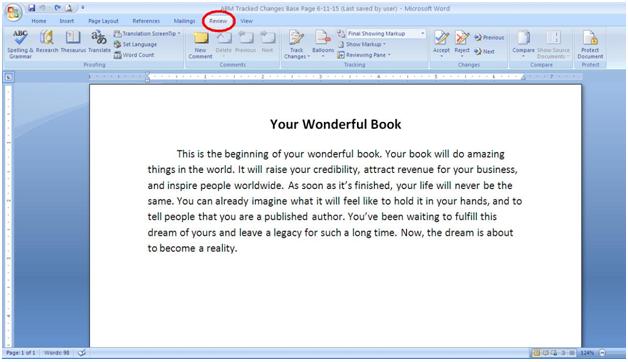Image resolution: width=628 pixels, height=362 pixels.
Task: Toggle the ruler view button above vertical ruler
Action: 9,77
